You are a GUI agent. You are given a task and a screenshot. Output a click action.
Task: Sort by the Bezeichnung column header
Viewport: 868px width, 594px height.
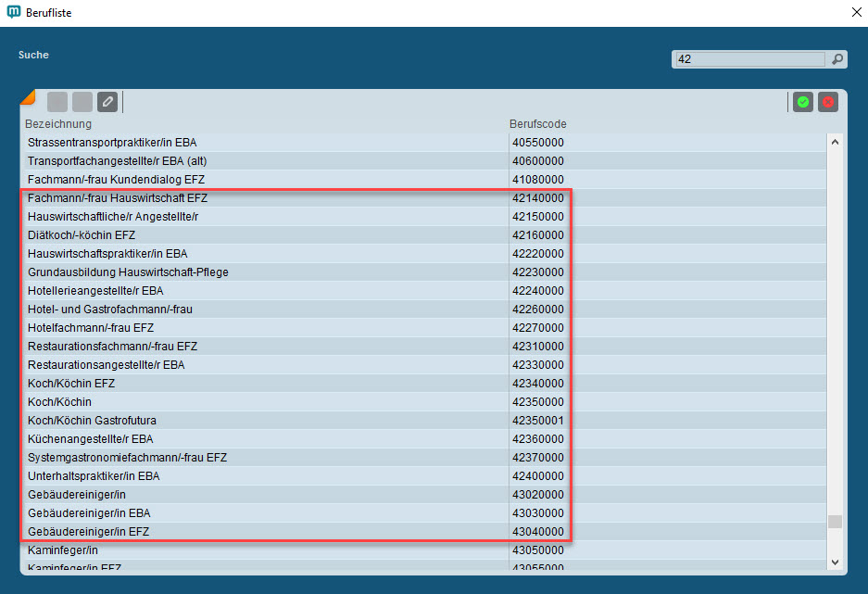[x=58, y=124]
